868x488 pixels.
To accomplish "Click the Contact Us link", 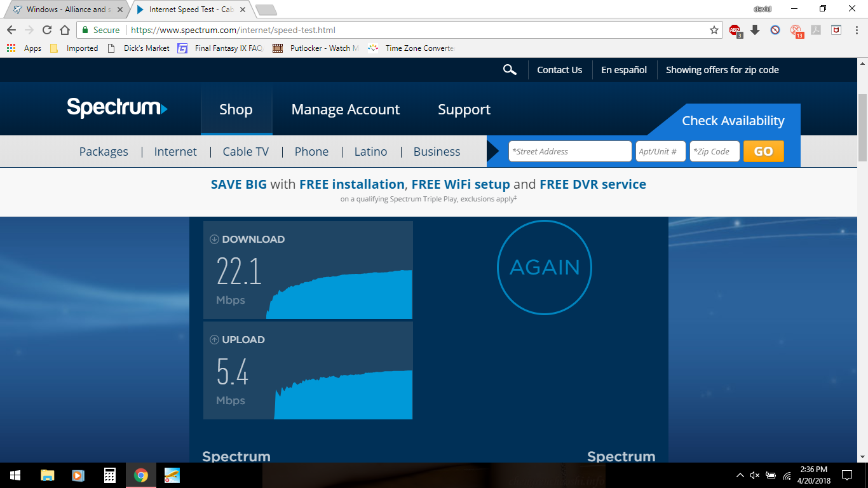I will [559, 70].
